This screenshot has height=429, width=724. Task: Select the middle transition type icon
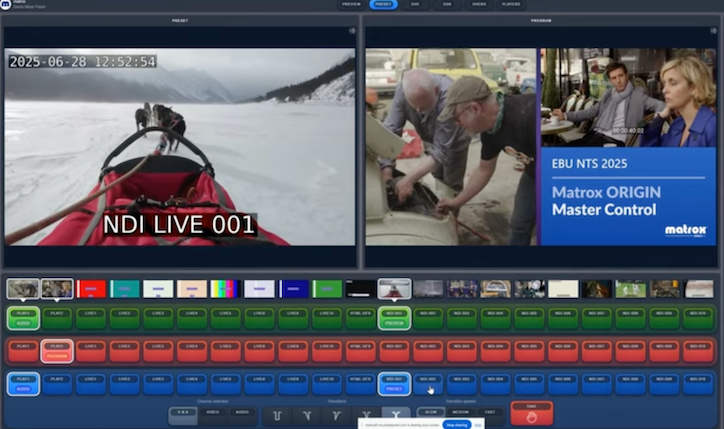(336, 415)
